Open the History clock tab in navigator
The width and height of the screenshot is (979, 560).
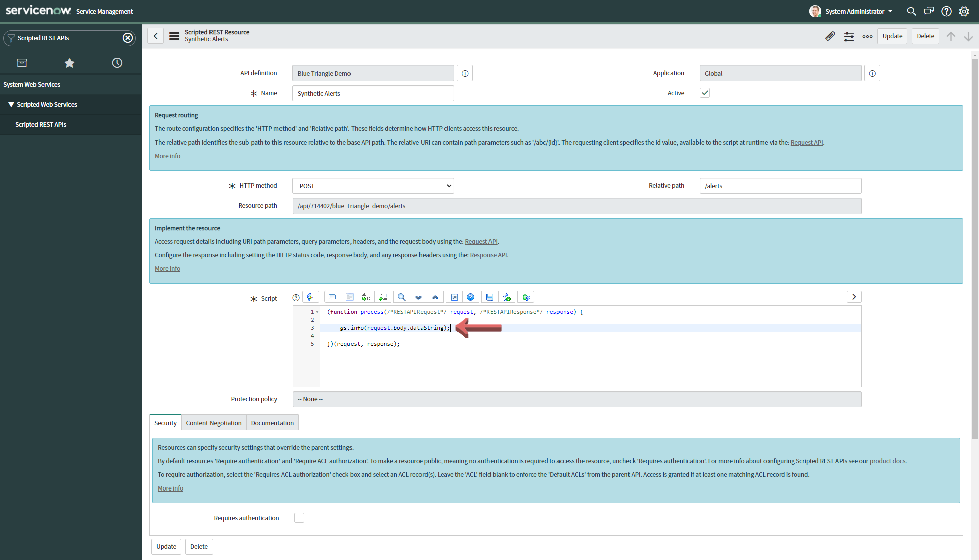(117, 63)
